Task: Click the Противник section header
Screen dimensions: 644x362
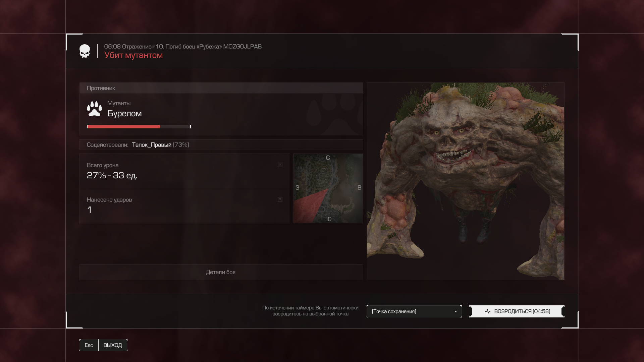Action: pyautogui.click(x=221, y=88)
